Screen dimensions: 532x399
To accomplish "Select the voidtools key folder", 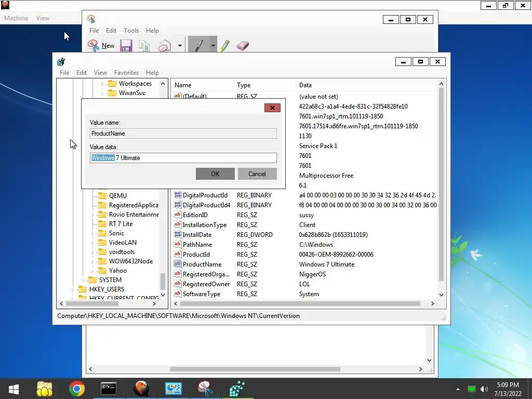I will (x=102, y=252).
